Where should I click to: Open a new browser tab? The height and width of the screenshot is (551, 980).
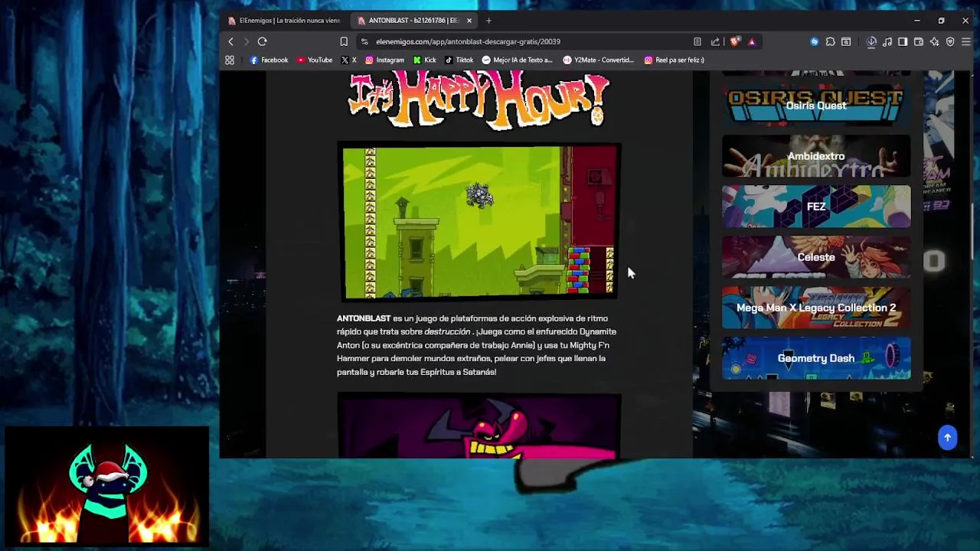click(x=488, y=21)
